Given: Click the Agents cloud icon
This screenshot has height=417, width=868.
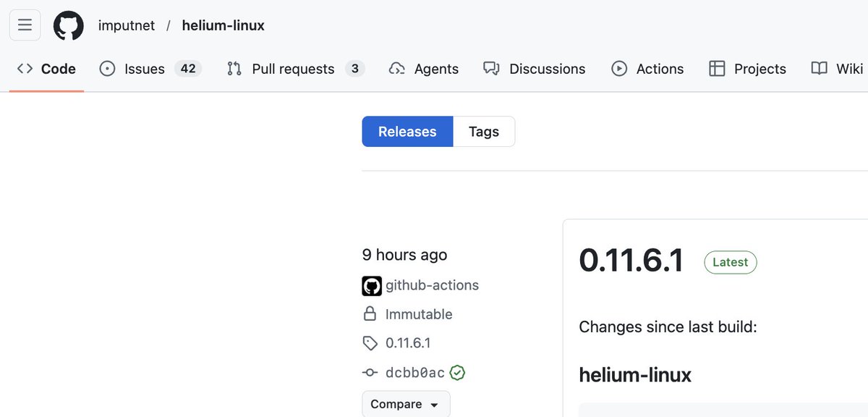Looking at the screenshot, I should (x=397, y=69).
